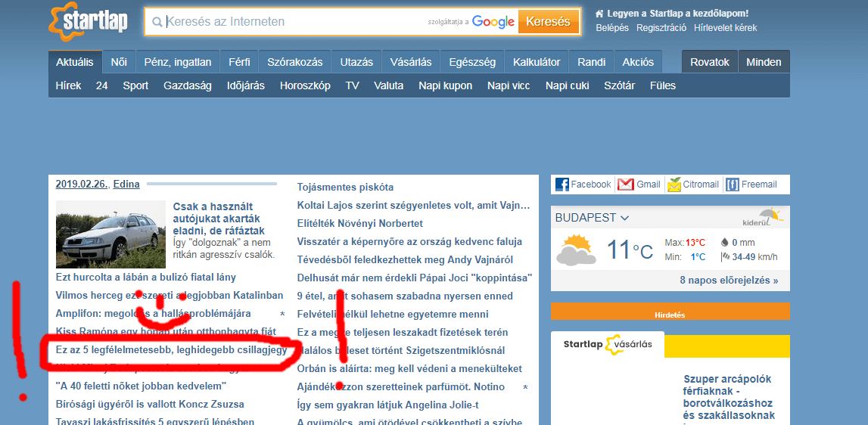The width and height of the screenshot is (868, 425).
Task: Focus the Keresés az Interneten search field
Action: tap(295, 22)
